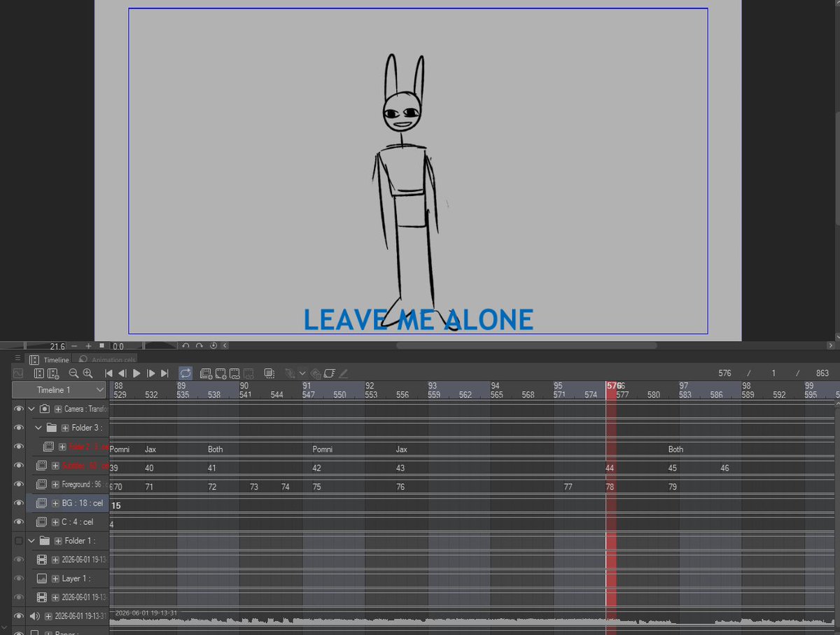Click the new timeline icon

tap(38, 374)
